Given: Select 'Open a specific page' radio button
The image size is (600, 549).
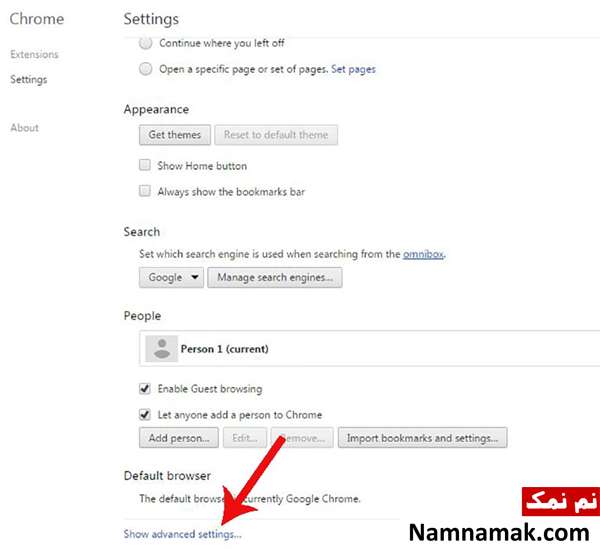Looking at the screenshot, I should click(x=145, y=69).
